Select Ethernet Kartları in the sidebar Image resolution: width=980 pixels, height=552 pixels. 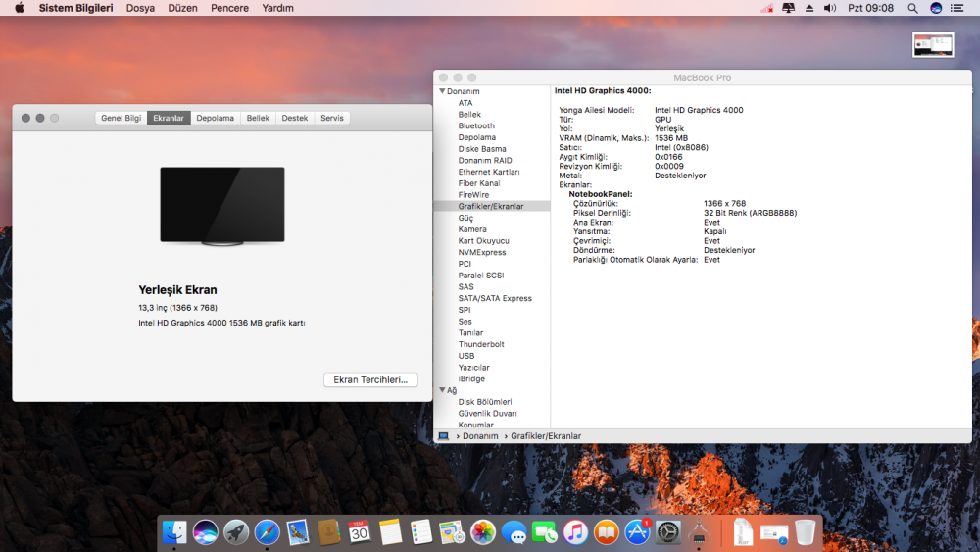point(489,172)
